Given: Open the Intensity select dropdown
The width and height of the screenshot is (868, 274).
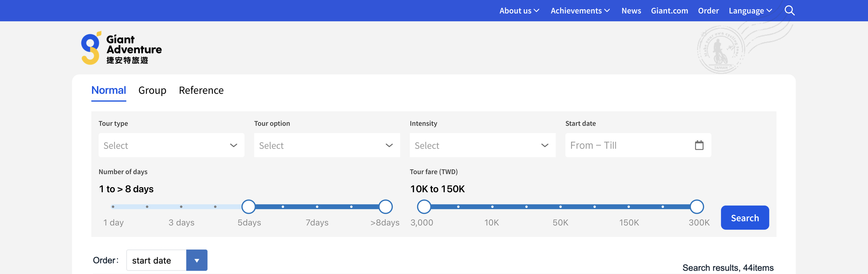Looking at the screenshot, I should (482, 145).
